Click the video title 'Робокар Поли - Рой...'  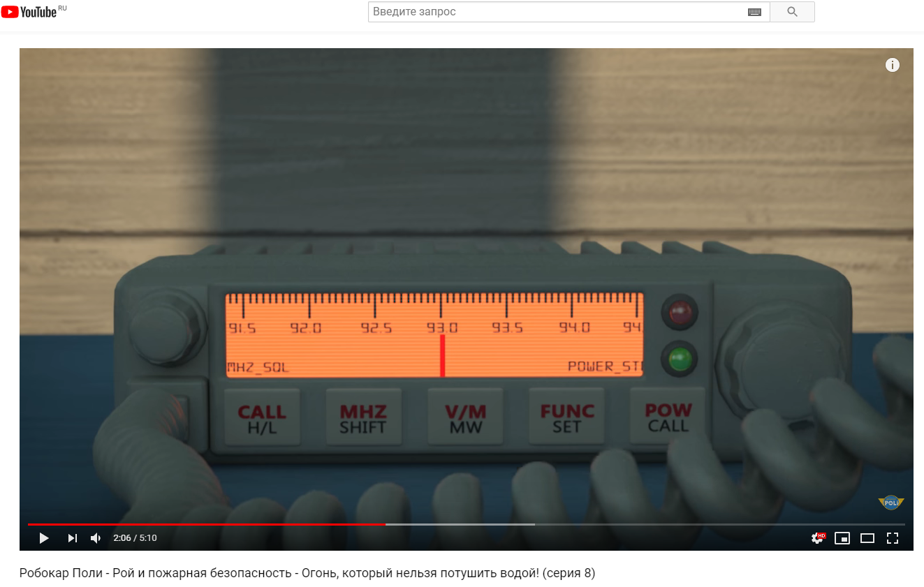[x=307, y=574]
